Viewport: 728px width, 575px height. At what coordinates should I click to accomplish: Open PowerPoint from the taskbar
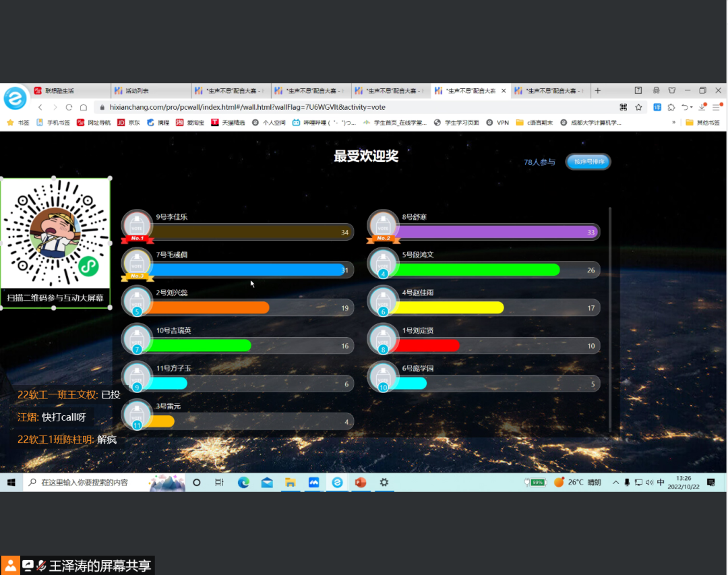coord(360,483)
